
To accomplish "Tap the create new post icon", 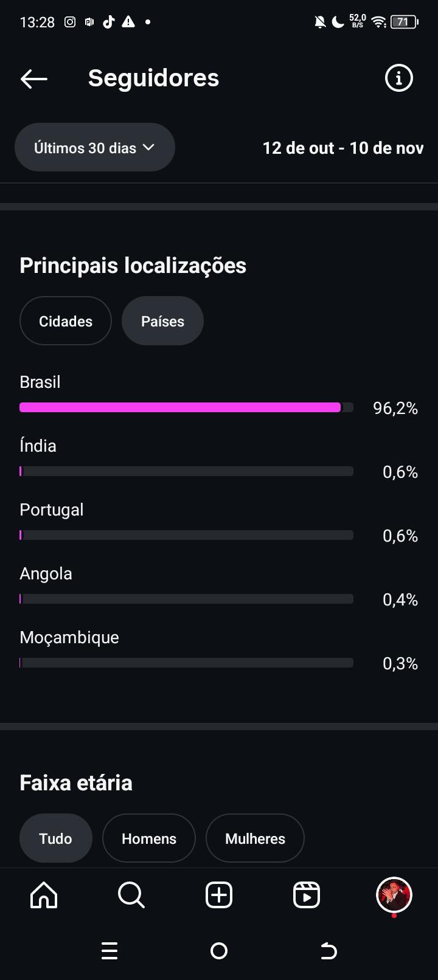I will pos(219,895).
